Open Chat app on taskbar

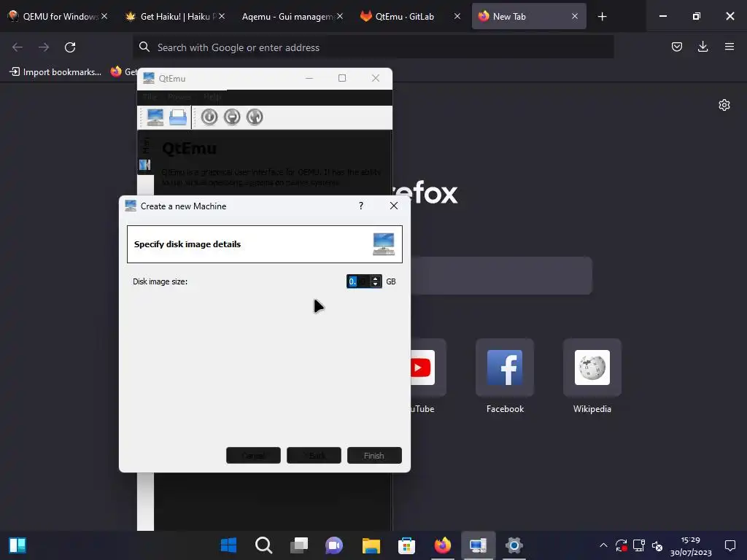click(x=334, y=545)
